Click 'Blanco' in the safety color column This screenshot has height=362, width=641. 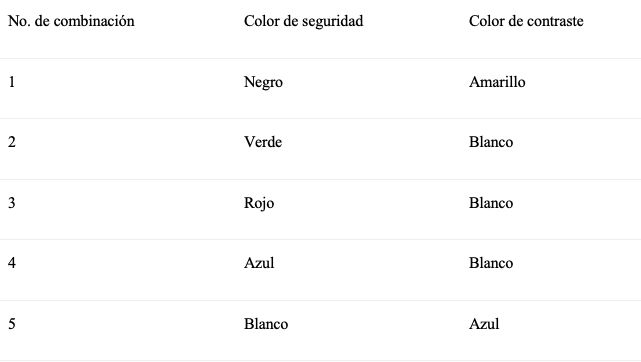point(266,324)
